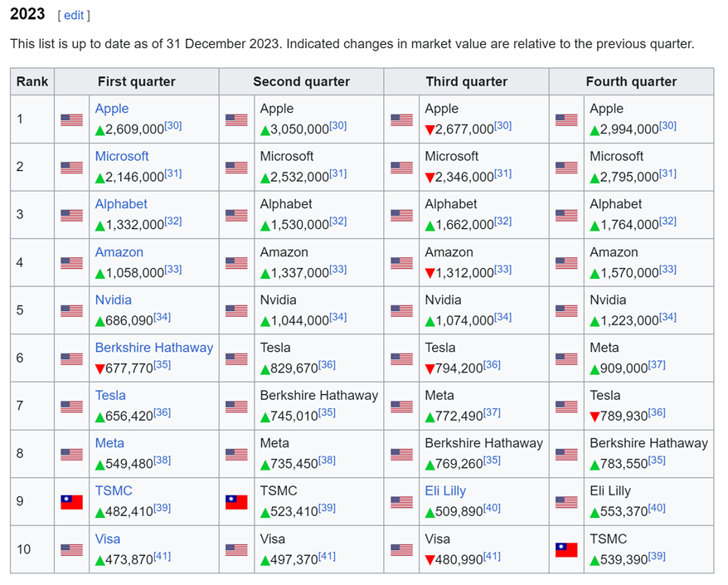Image resolution: width=728 pixels, height=585 pixels.
Task: Click the Taiwan flag beside fourth quarter TSMC
Action: coord(566,549)
